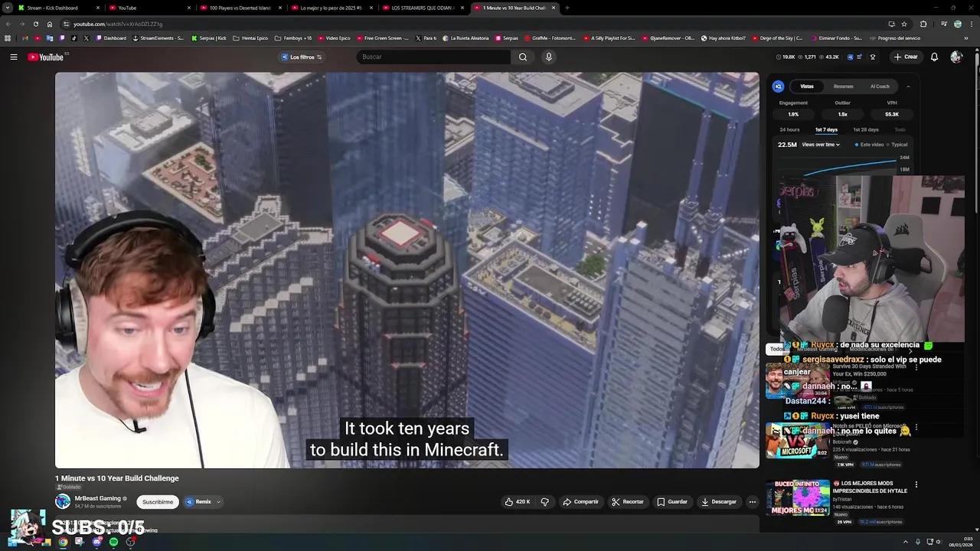The height and width of the screenshot is (551, 980).
Task: Open Chrome from the taskbar
Action: coord(63,542)
